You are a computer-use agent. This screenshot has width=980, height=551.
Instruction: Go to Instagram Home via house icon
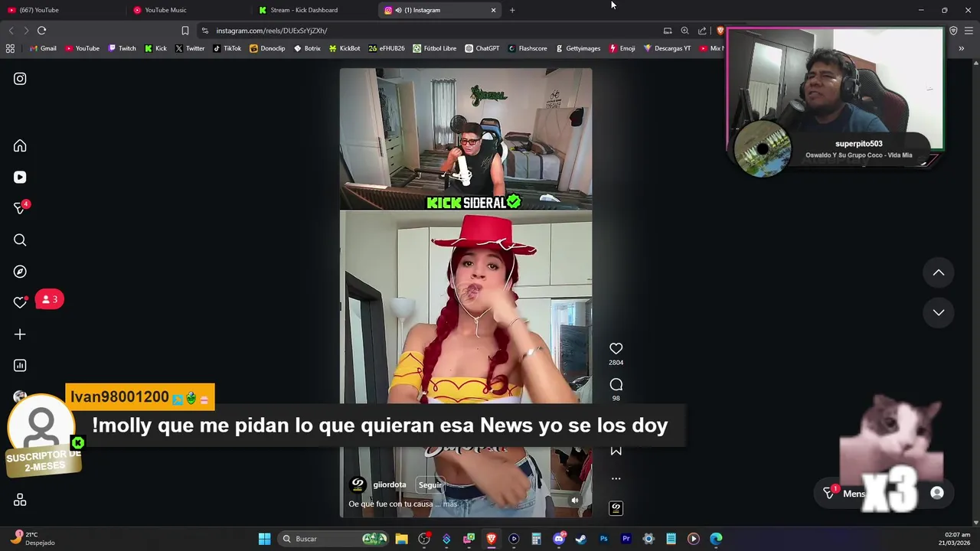(x=20, y=146)
